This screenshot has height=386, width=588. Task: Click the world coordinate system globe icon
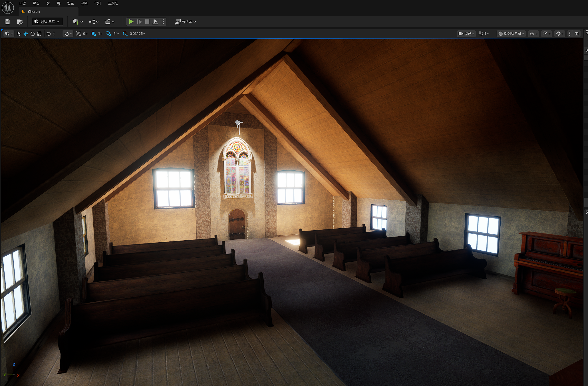point(49,34)
